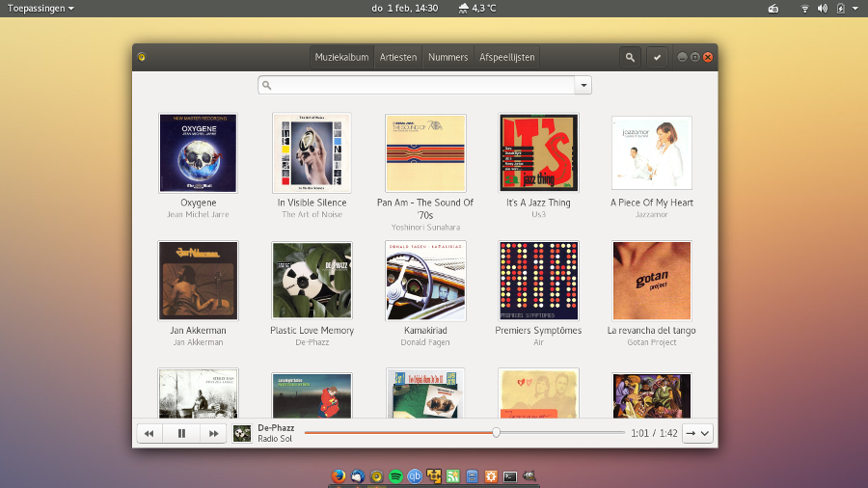The image size is (868, 488).
Task: Click the 1:01 / 1:42 time display
Action: 654,433
